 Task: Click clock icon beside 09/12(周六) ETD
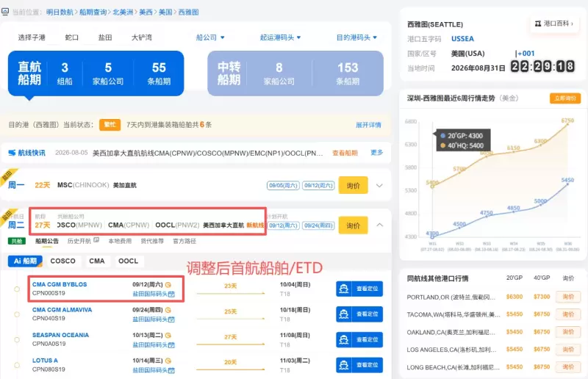pos(168,284)
